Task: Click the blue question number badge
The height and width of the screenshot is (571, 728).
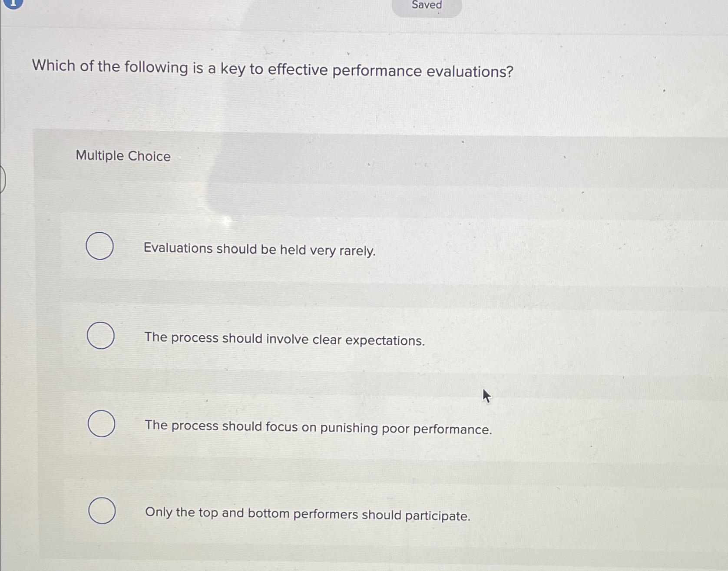Action: point(12,4)
